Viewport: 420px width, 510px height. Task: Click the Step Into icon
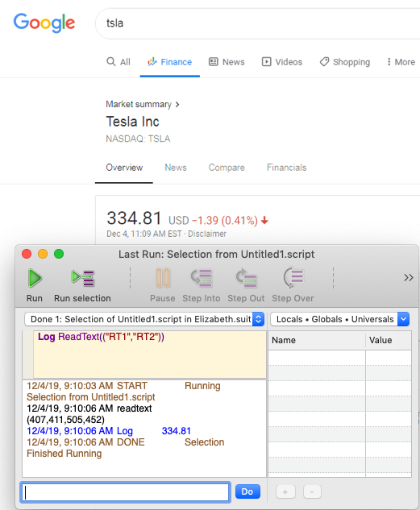pyautogui.click(x=202, y=278)
